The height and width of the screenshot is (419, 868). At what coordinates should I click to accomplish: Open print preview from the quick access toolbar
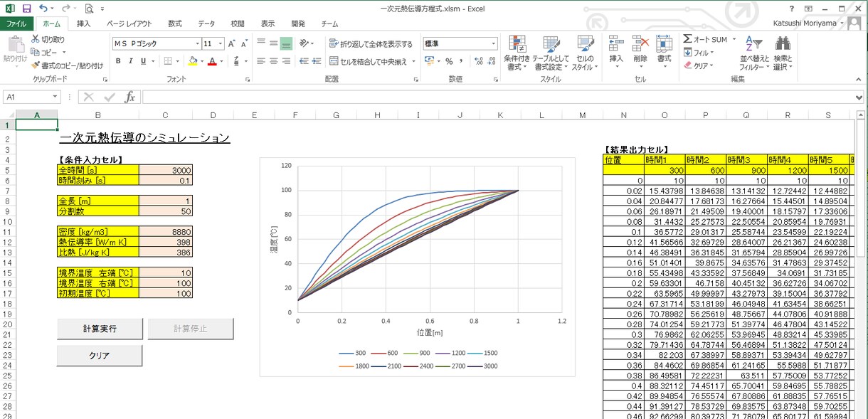pos(89,9)
